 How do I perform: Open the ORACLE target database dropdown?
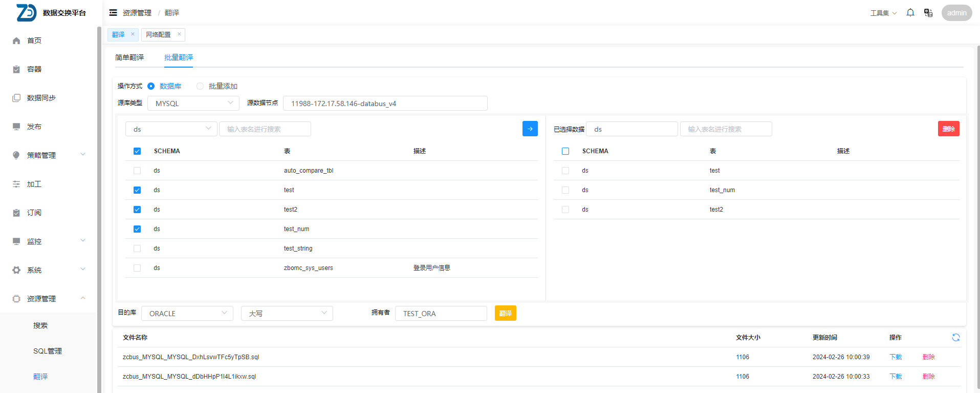(x=187, y=314)
